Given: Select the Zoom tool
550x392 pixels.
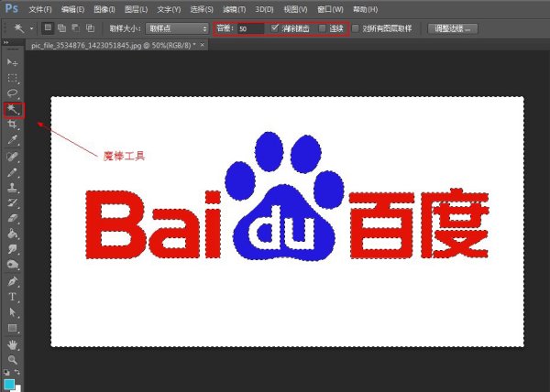Looking at the screenshot, I should [12, 360].
